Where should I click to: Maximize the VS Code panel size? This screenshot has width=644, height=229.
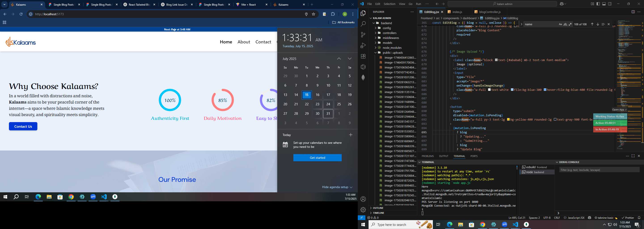[x=633, y=156]
